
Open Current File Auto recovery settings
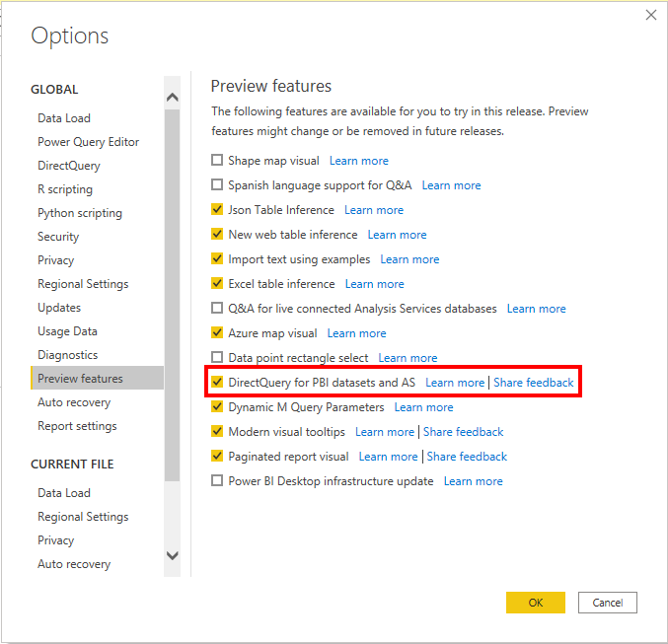pos(74,564)
